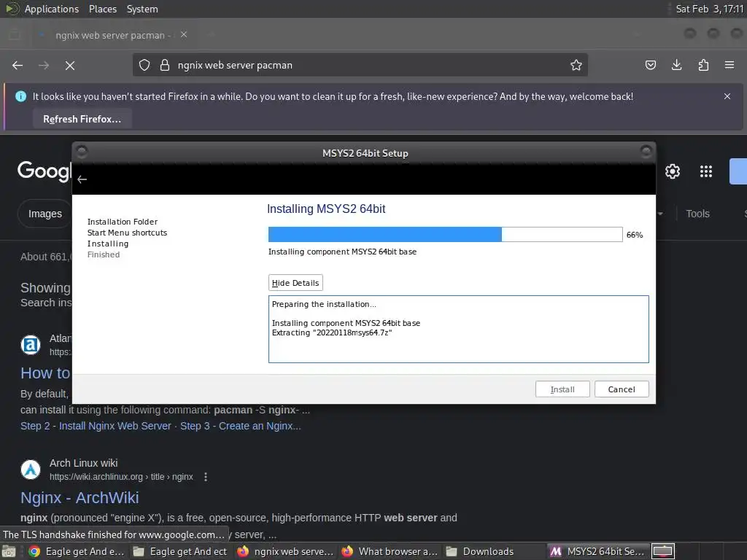Switch to Chrome Eagle get taskbar window
The image size is (747, 560).
(76, 551)
